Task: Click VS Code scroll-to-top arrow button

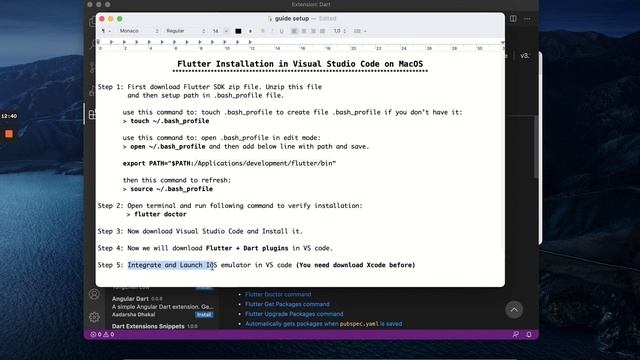Action: click(x=514, y=310)
